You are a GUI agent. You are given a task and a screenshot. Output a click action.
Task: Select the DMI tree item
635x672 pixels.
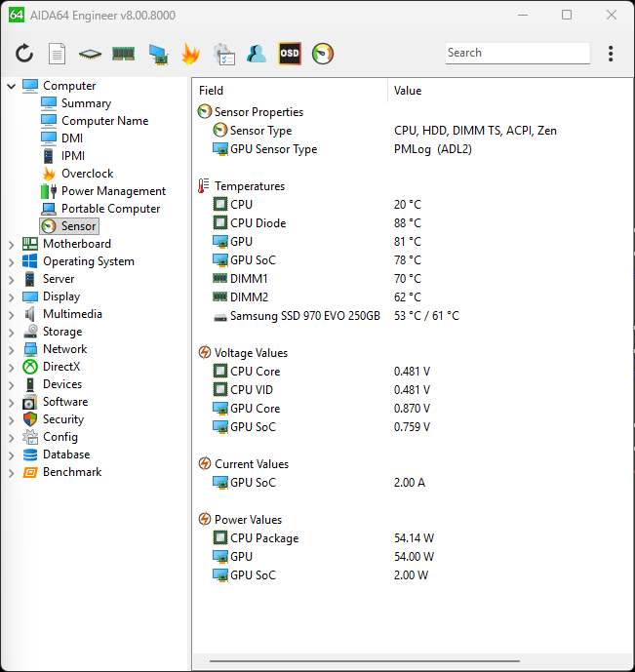[72, 138]
